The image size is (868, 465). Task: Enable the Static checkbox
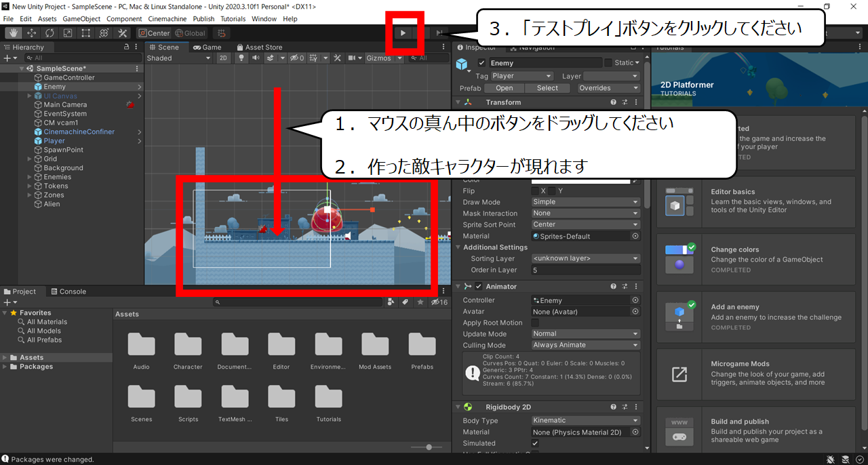[x=608, y=63]
